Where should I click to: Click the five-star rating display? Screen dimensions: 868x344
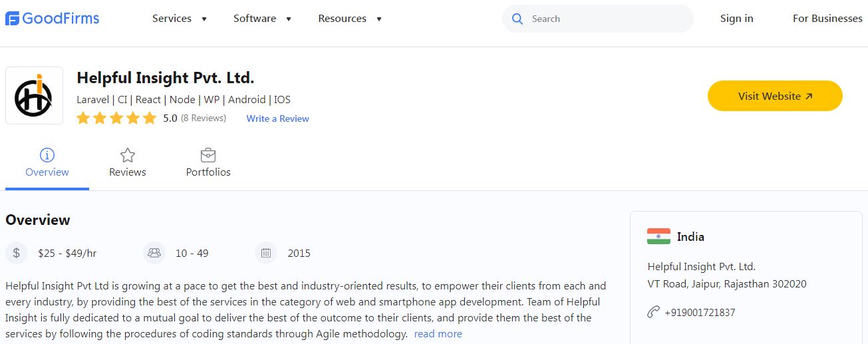pyautogui.click(x=116, y=118)
